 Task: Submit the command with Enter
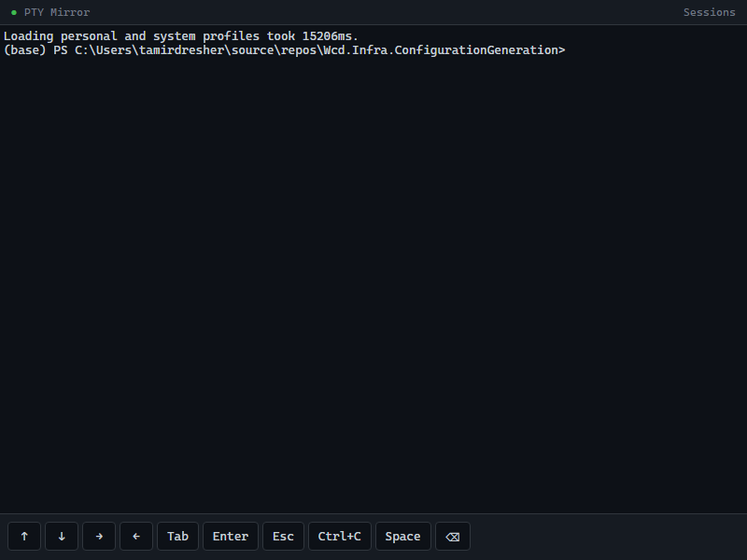click(x=230, y=536)
